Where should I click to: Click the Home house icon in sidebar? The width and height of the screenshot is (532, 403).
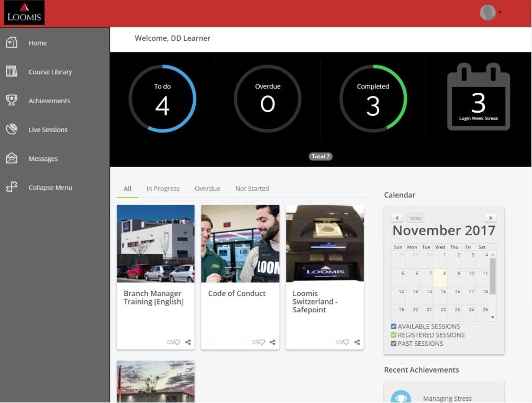(12, 43)
